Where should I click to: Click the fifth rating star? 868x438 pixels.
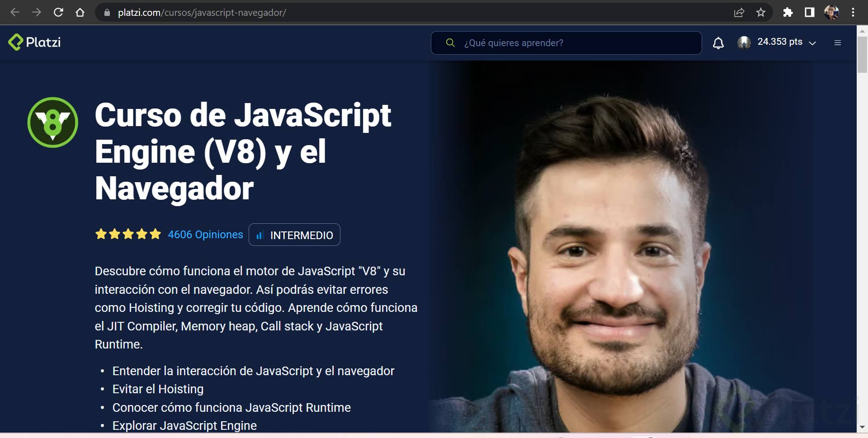point(156,234)
